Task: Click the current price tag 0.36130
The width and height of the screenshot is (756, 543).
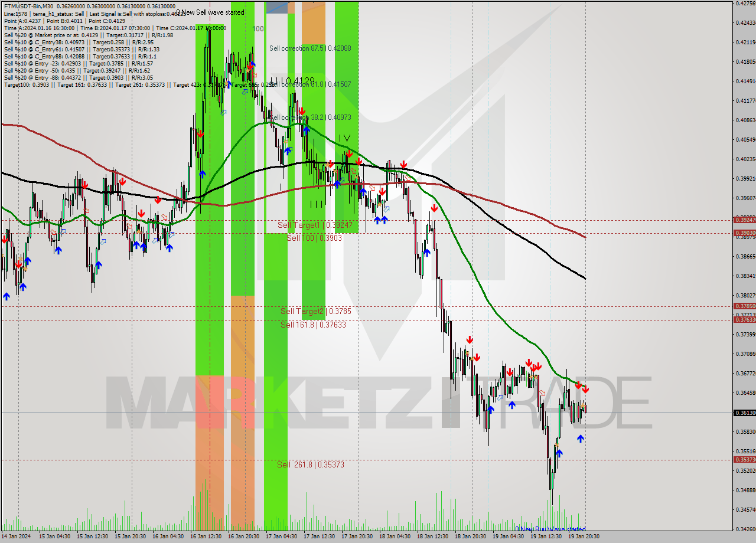Action: click(x=744, y=413)
